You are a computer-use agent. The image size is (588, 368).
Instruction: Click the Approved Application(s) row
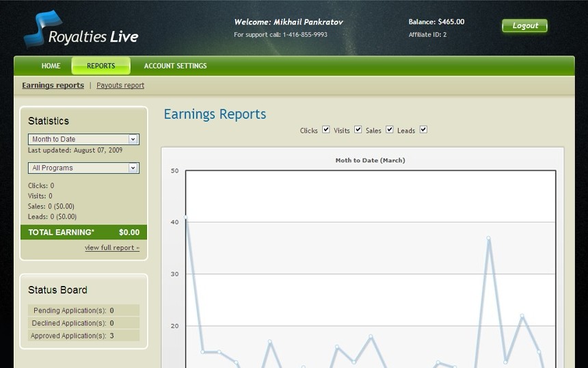click(83, 336)
